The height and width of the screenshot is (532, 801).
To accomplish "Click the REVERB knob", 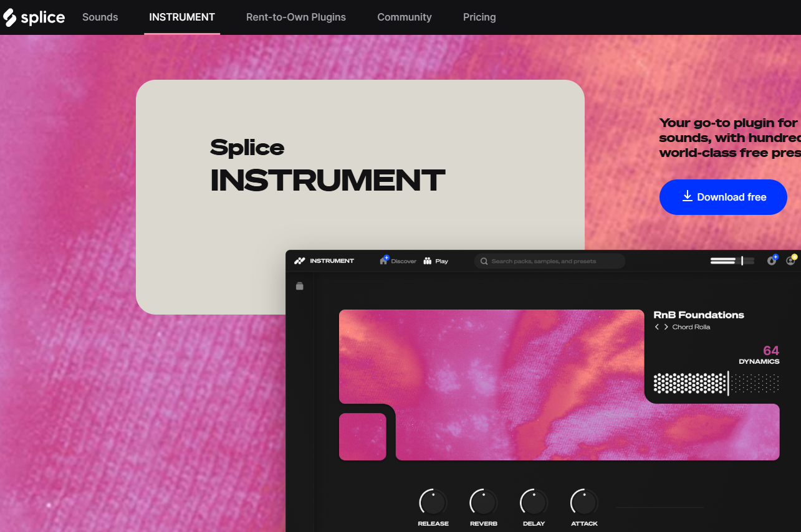I will point(483,501).
